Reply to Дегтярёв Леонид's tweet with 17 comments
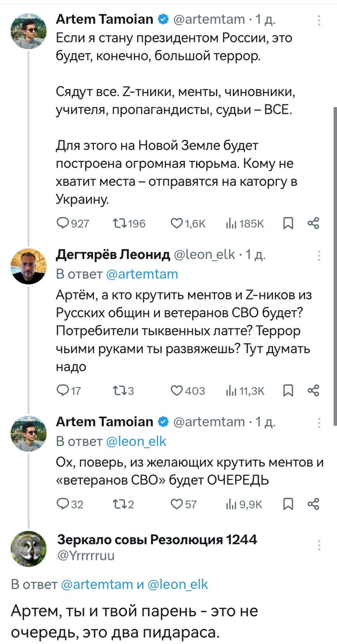 pos(63,391)
